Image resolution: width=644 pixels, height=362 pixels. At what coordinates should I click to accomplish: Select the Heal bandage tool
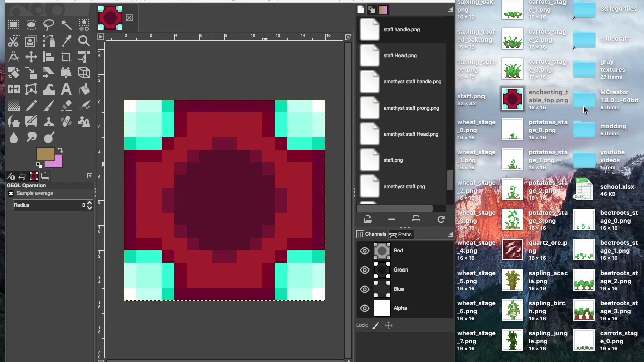pos(66,122)
